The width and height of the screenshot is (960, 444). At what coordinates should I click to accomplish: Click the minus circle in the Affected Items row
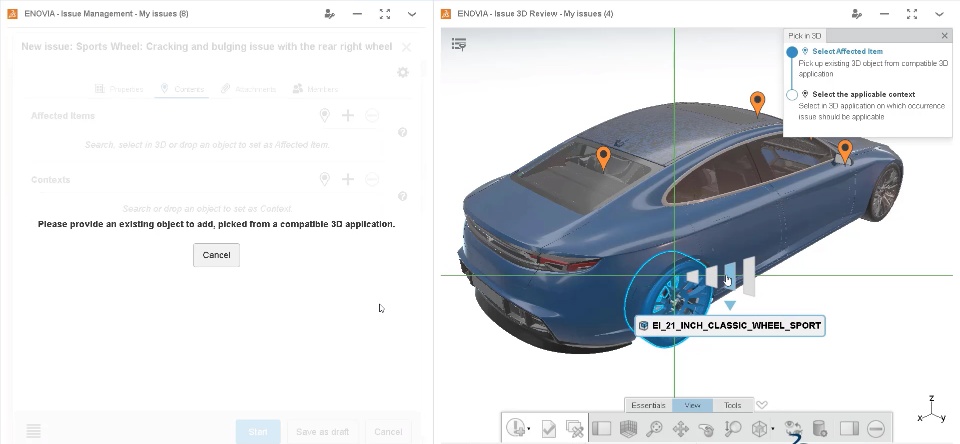(x=372, y=115)
